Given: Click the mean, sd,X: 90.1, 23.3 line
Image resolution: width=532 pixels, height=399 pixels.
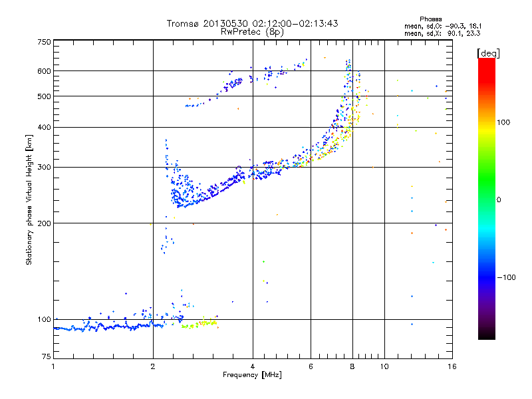Looking at the screenshot, I should 442,34.
